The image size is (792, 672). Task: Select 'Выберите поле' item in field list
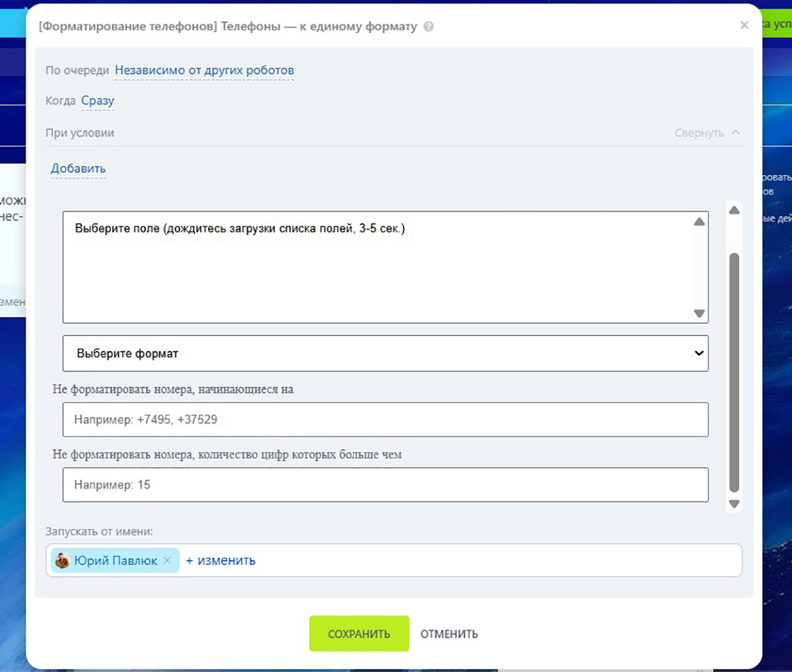coord(240,228)
